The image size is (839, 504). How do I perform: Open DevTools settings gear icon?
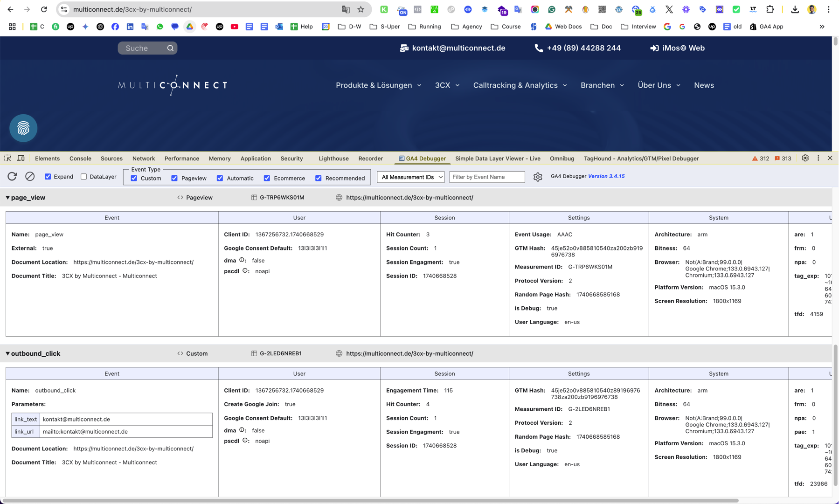pos(805,159)
